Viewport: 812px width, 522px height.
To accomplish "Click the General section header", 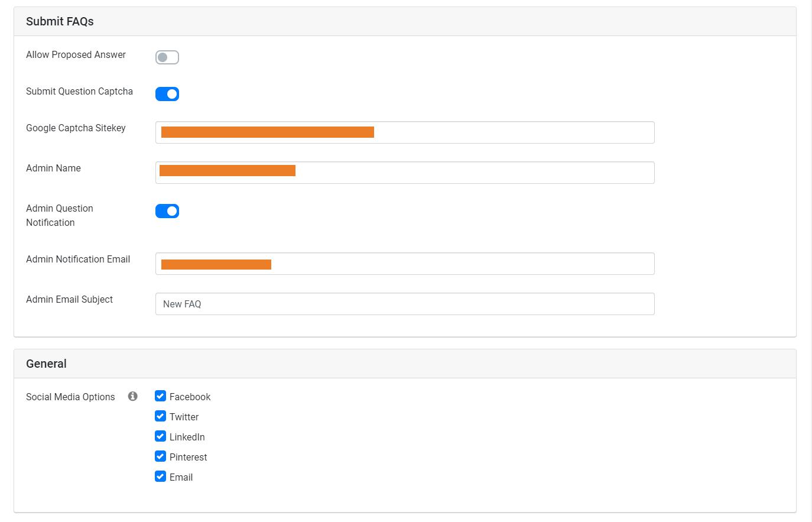I will (46, 364).
